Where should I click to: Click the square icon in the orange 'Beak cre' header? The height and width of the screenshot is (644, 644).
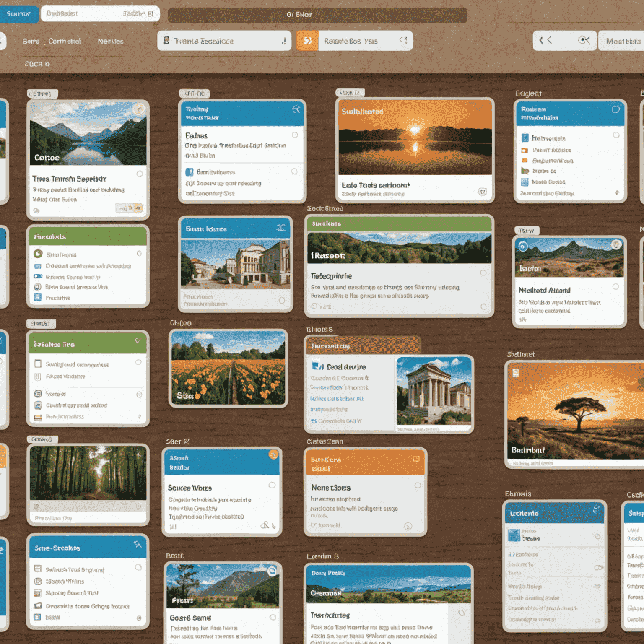click(416, 459)
